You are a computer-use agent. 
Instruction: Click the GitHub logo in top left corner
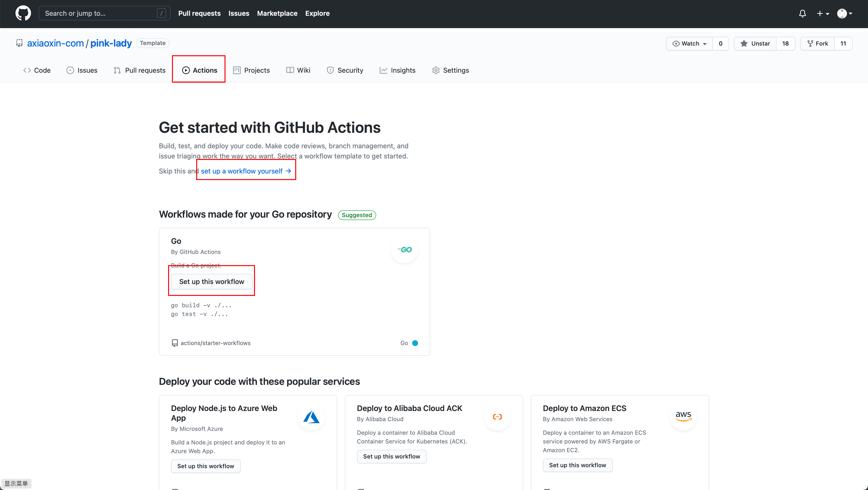point(23,13)
